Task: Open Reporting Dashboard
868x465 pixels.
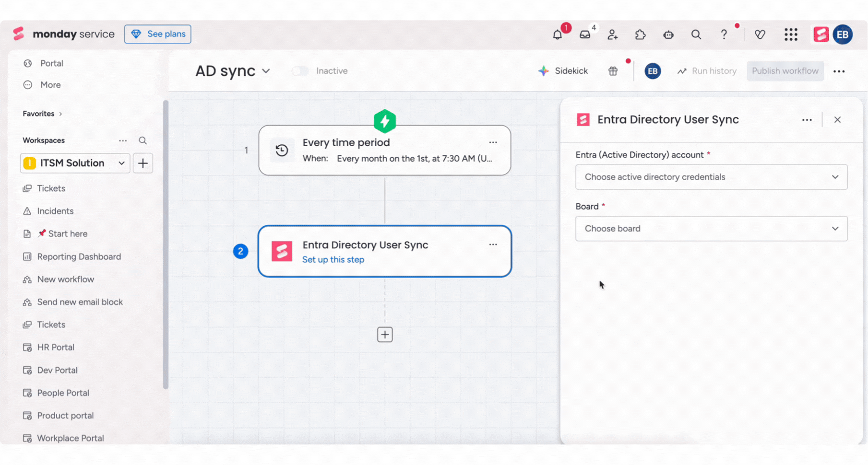Action: [x=79, y=256]
